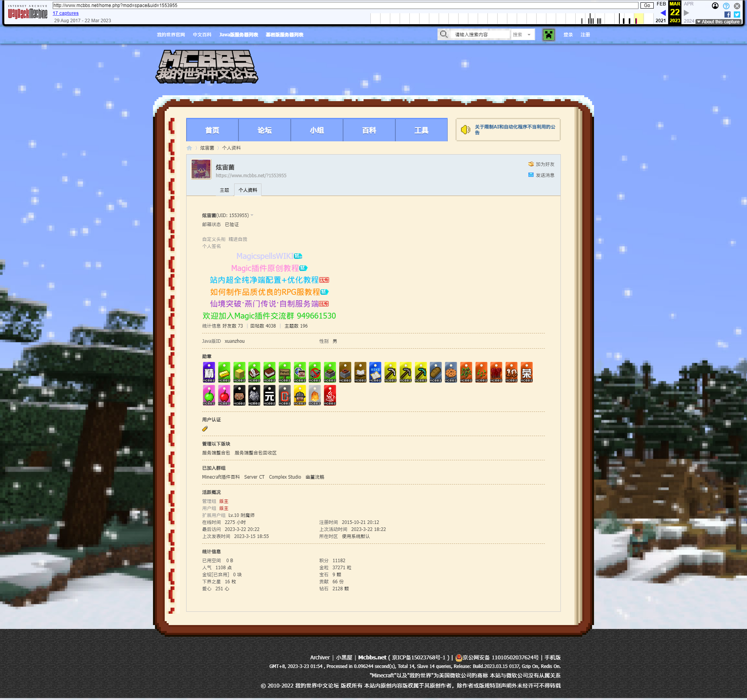Go to previous capture arrow
The image size is (747, 700).
coord(663,13)
